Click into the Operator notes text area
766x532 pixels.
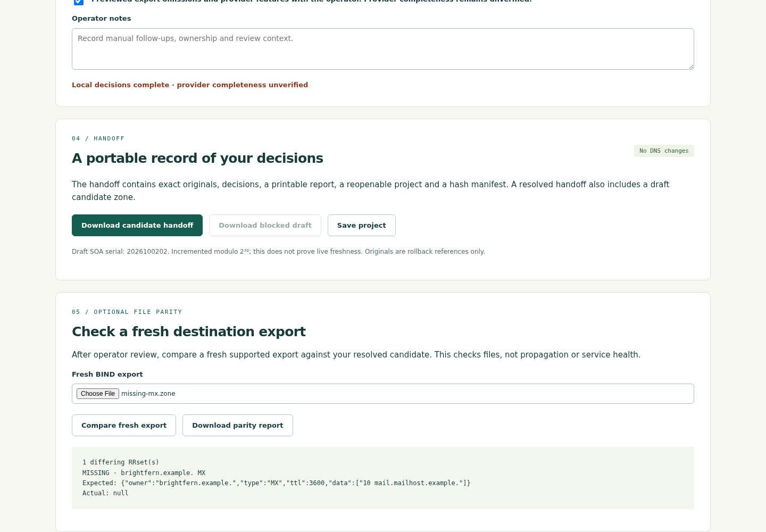point(383,49)
